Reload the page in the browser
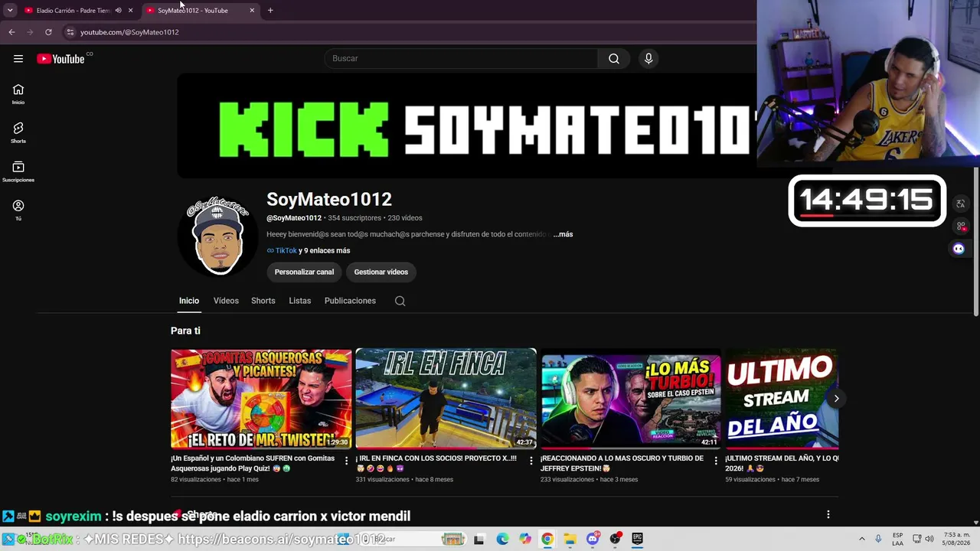The image size is (980, 551). (x=48, y=32)
